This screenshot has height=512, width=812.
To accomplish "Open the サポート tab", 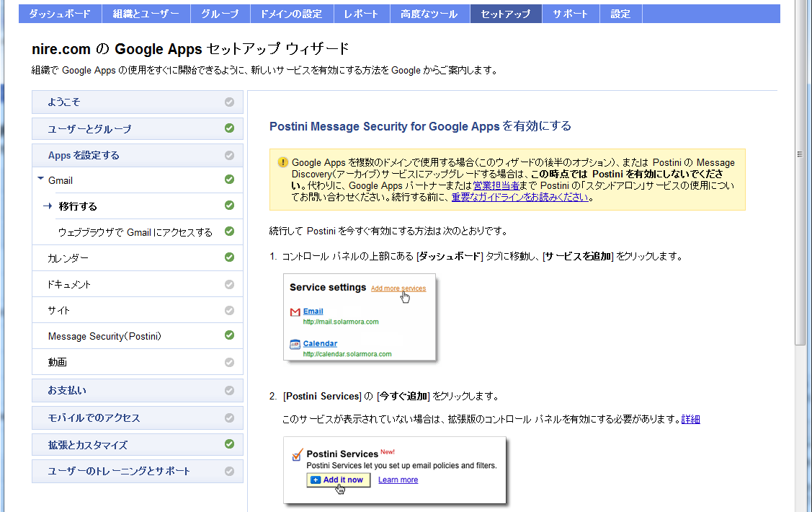I will 571,14.
